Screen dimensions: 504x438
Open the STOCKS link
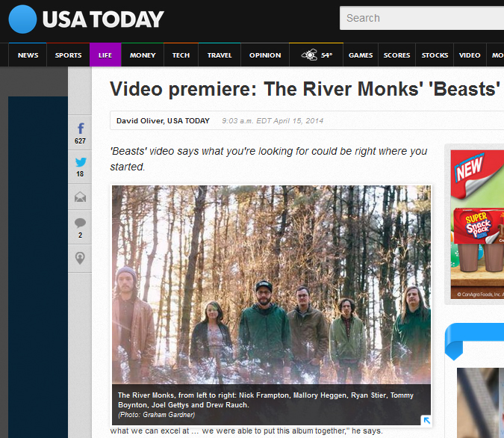tap(435, 55)
